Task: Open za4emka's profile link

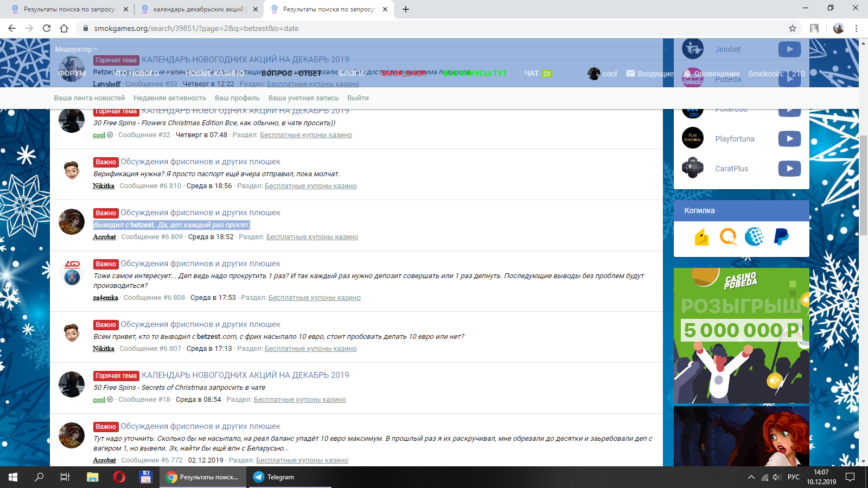Action: tap(105, 298)
